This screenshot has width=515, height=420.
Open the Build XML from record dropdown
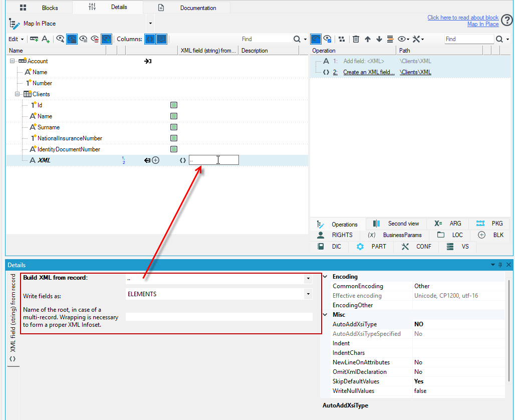(x=308, y=278)
